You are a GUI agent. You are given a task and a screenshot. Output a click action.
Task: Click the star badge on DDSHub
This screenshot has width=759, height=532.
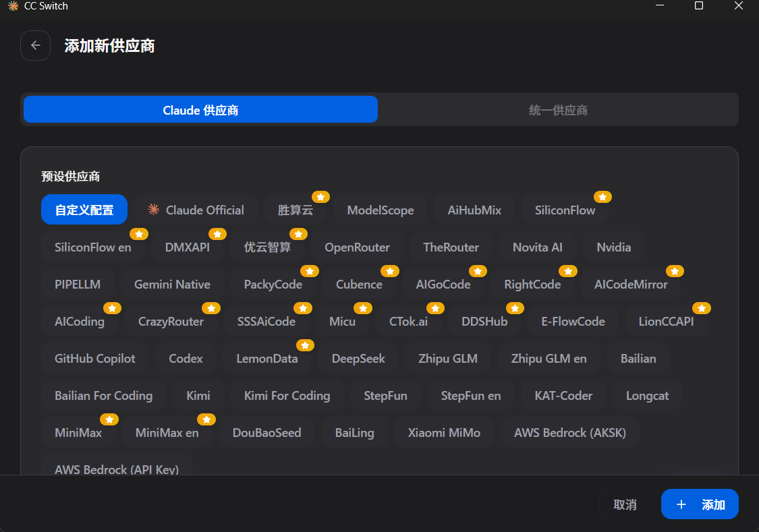(x=515, y=308)
